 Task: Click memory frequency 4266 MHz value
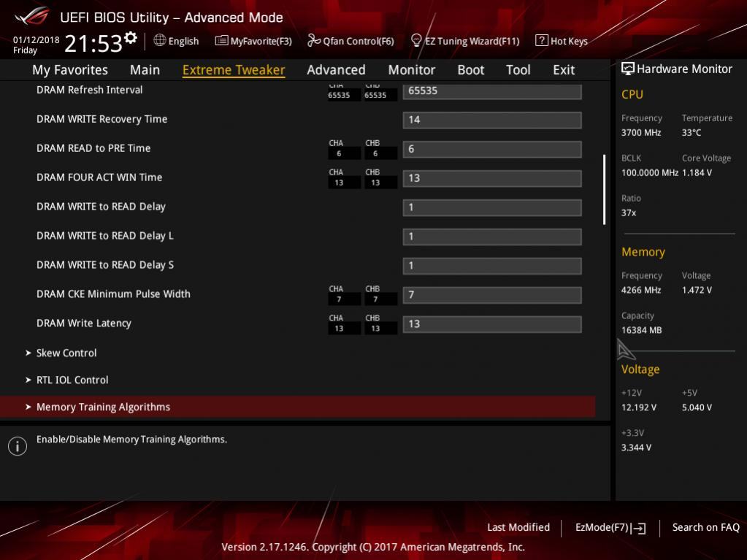click(x=641, y=290)
